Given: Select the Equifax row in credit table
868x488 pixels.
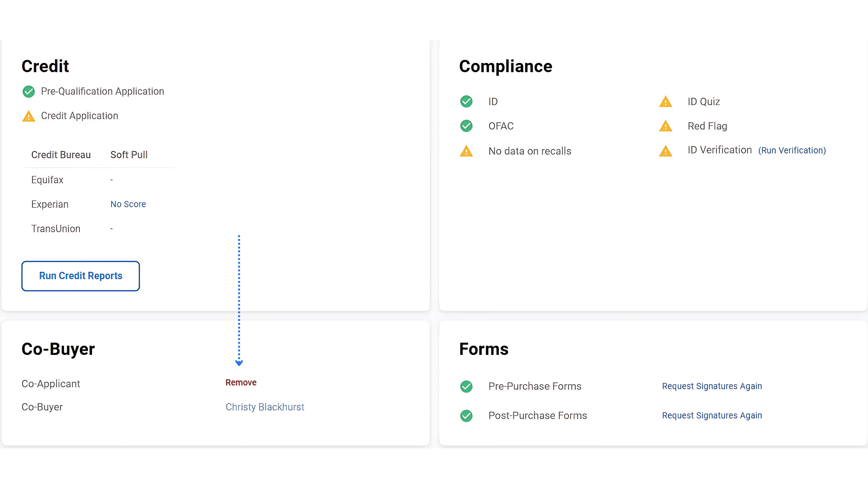Looking at the screenshot, I should coord(47,180).
